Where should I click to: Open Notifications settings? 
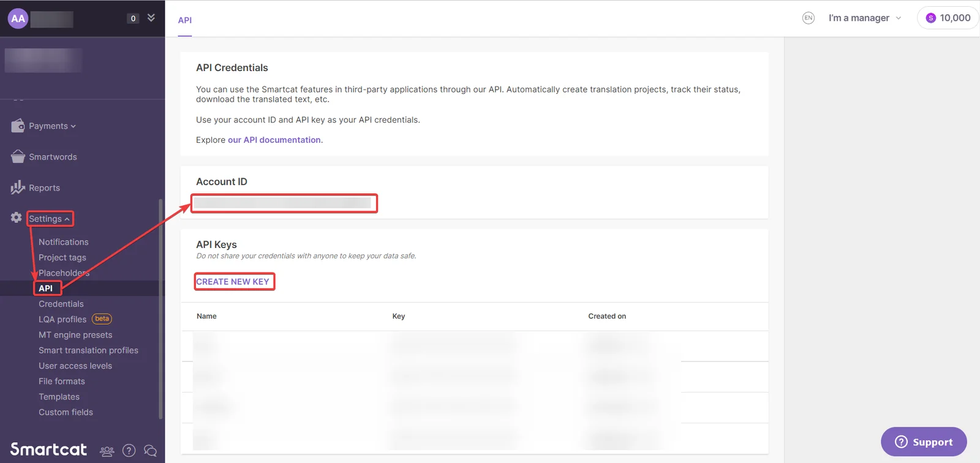[x=64, y=242]
